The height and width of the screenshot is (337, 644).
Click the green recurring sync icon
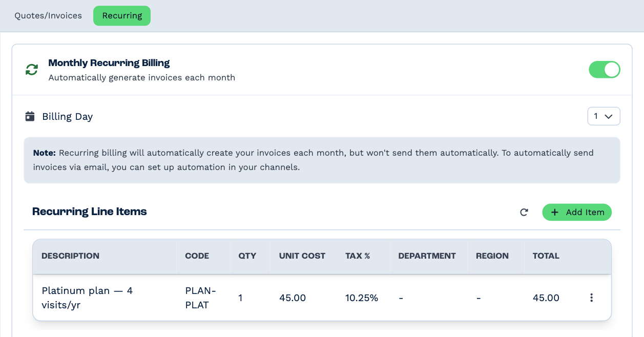pos(32,70)
